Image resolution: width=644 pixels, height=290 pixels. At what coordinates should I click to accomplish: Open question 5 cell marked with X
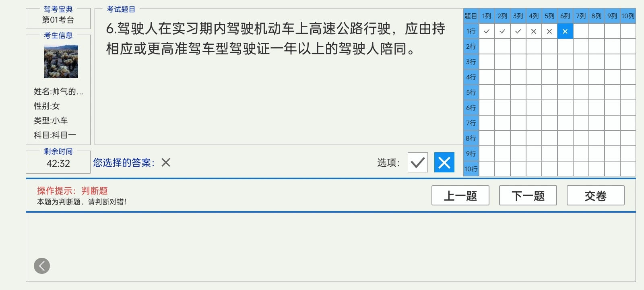549,31
